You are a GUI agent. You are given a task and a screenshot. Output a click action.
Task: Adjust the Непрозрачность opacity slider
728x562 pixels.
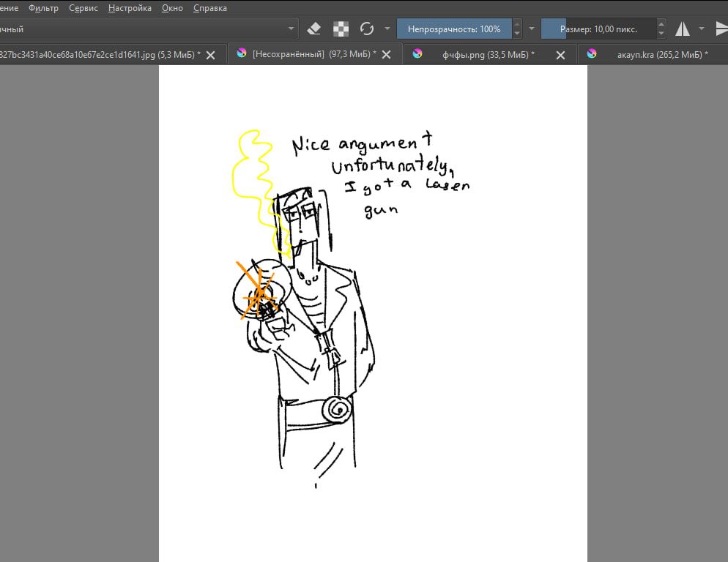(454, 29)
